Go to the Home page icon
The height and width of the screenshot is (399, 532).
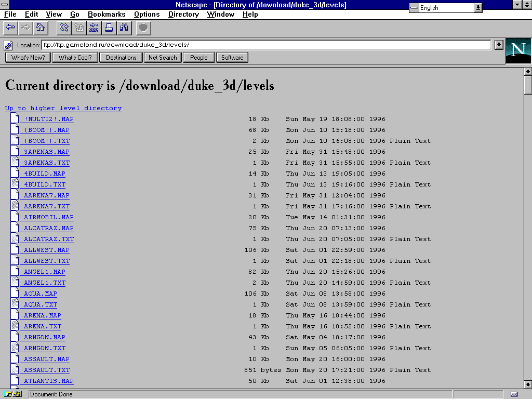[x=41, y=28]
